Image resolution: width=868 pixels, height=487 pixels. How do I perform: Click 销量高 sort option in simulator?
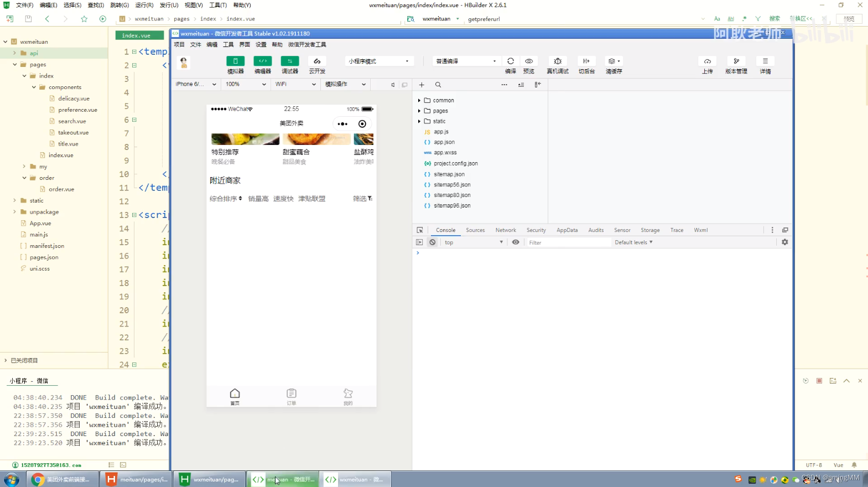click(258, 199)
